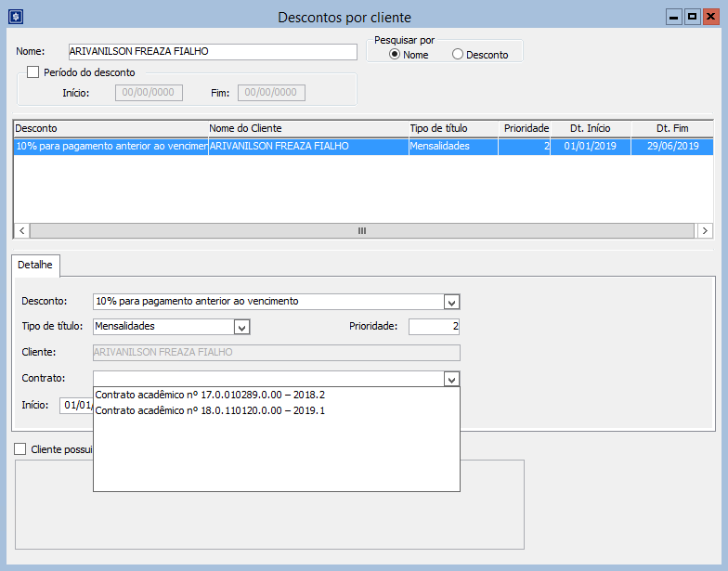
Task: Enable the Período do desconto checkbox
Action: click(x=33, y=72)
